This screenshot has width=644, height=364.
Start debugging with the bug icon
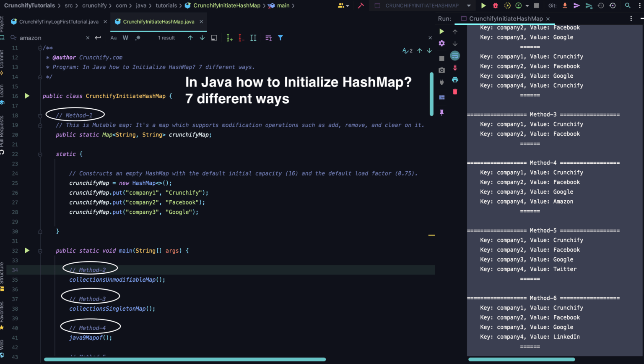495,5
